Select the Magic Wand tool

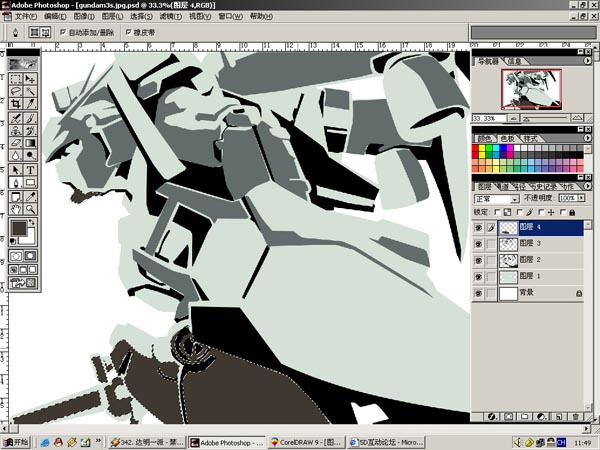pos(30,91)
